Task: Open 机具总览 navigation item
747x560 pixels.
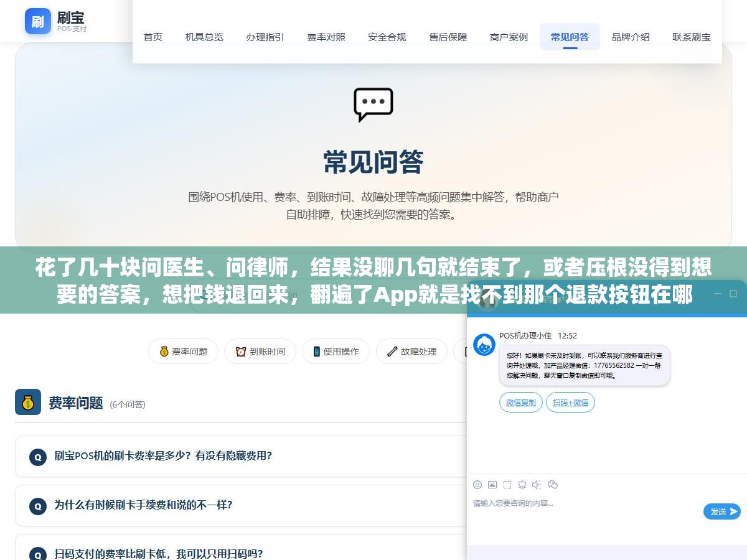Action: 204,37
